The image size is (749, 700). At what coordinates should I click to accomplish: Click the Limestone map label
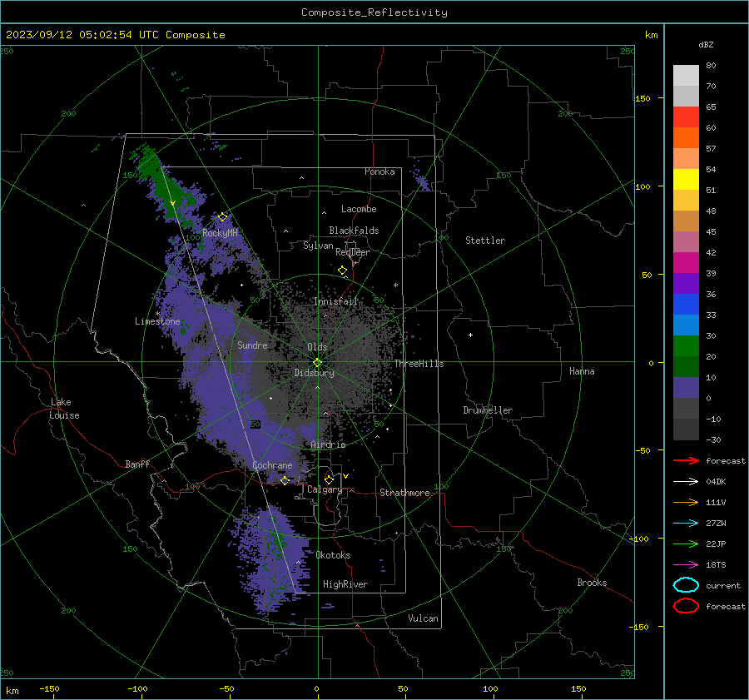click(x=157, y=321)
